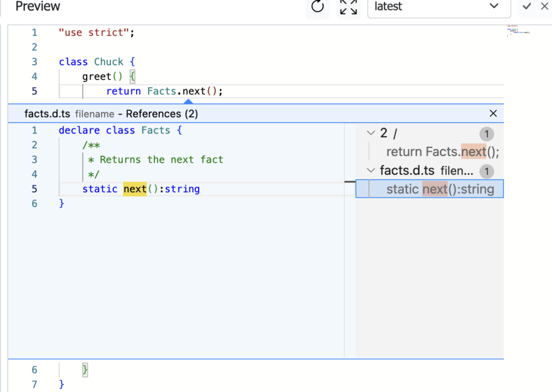Click the count badge beside facts.d.ts
This screenshot has width=552, height=392.
click(486, 171)
